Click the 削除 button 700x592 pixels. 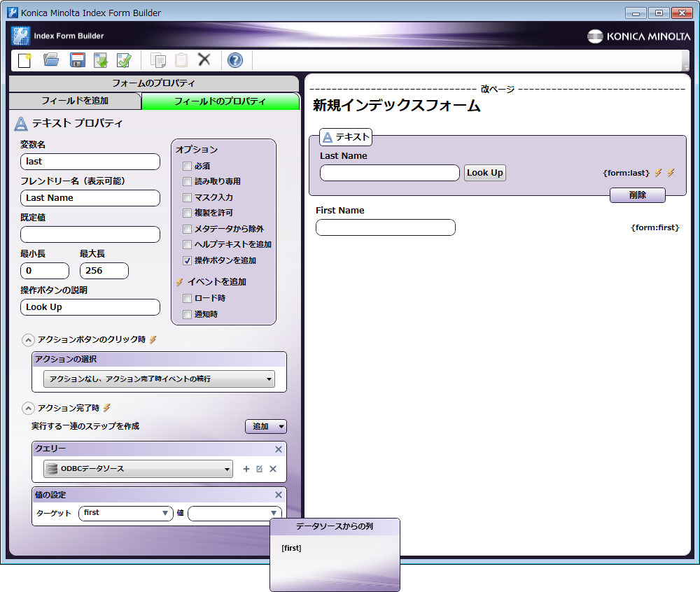[x=638, y=195]
